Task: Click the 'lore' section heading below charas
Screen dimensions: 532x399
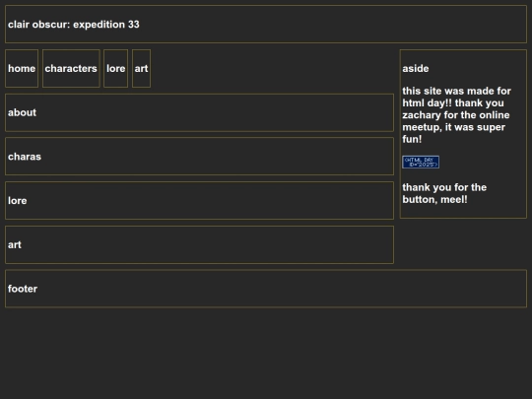Action: [18, 201]
